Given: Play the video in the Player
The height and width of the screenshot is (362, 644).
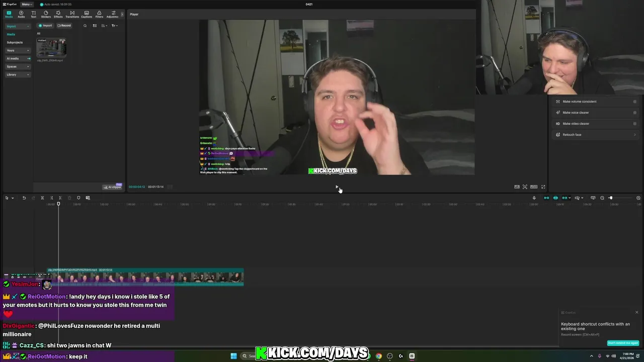Looking at the screenshot, I should point(337,187).
